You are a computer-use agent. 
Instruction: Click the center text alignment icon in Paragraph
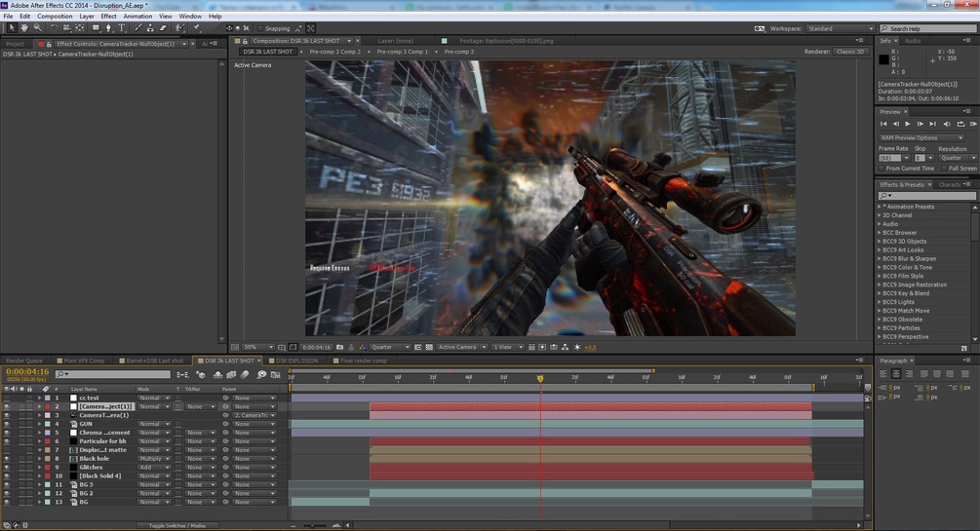(895, 373)
